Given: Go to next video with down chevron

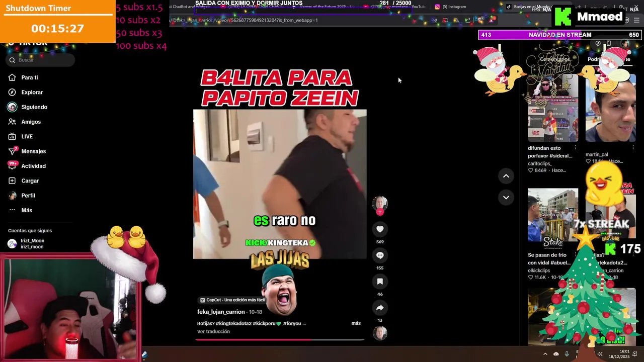Looking at the screenshot, I should [x=506, y=197].
